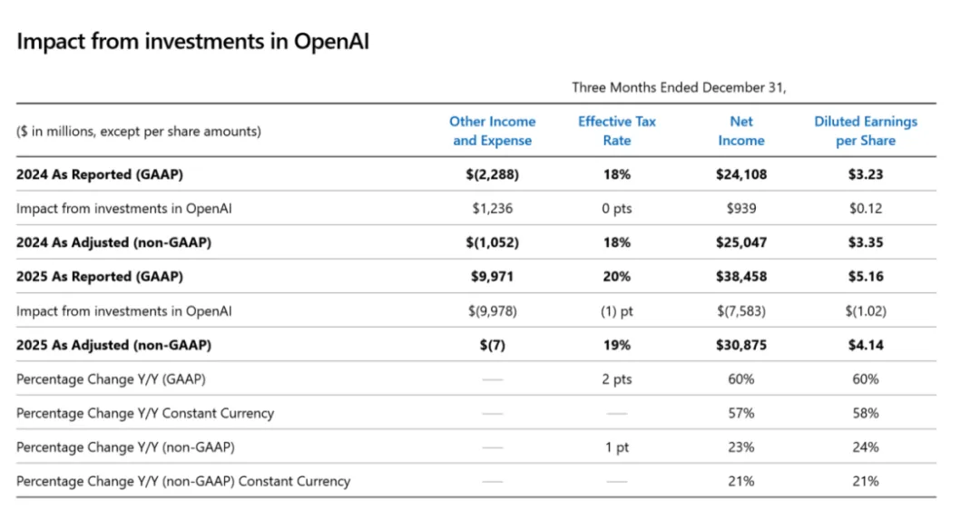
Task: Click the "Net Income" column header
Action: tap(740, 131)
